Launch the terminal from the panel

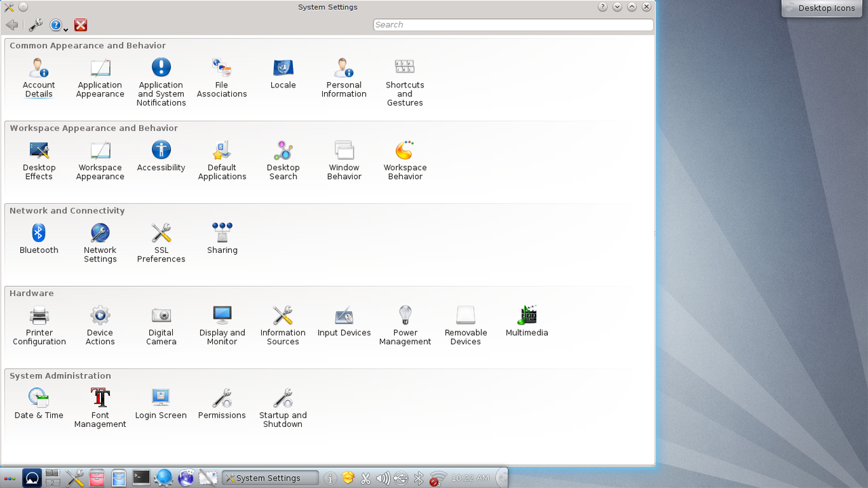(141, 477)
